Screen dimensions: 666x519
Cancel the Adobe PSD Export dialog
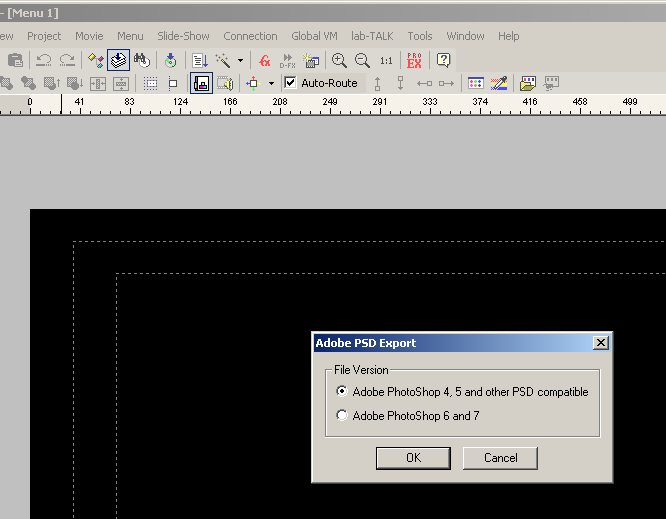pyautogui.click(x=500, y=458)
